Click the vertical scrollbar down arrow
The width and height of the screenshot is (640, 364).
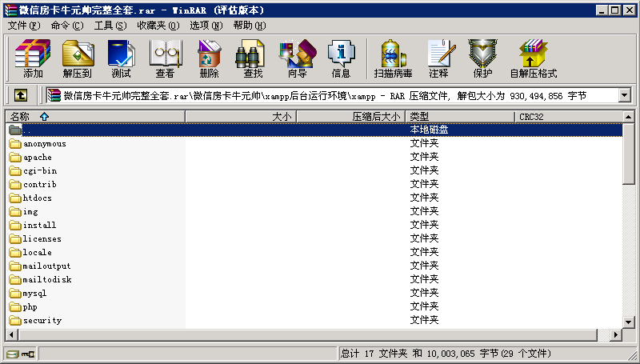[629, 322]
